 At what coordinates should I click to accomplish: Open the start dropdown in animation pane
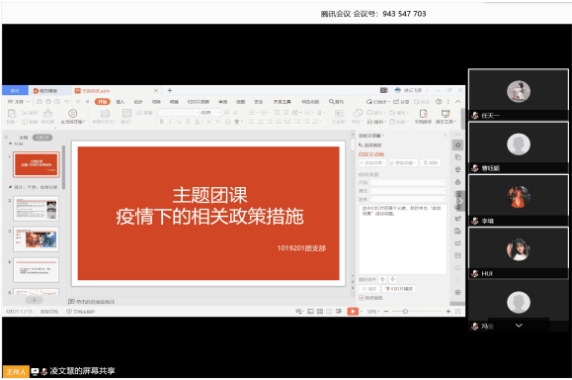[408, 182]
